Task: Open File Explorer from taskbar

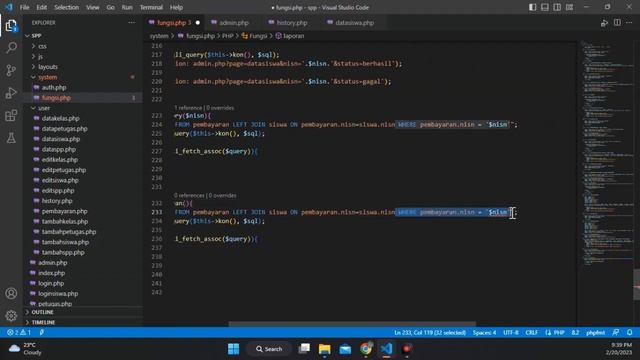Action: click(324, 349)
